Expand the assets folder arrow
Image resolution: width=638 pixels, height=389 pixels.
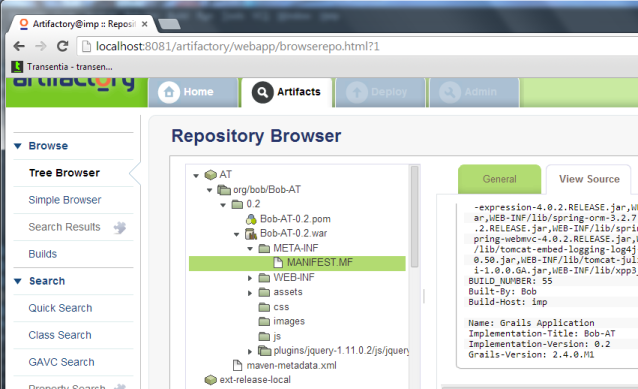pyautogui.click(x=250, y=293)
